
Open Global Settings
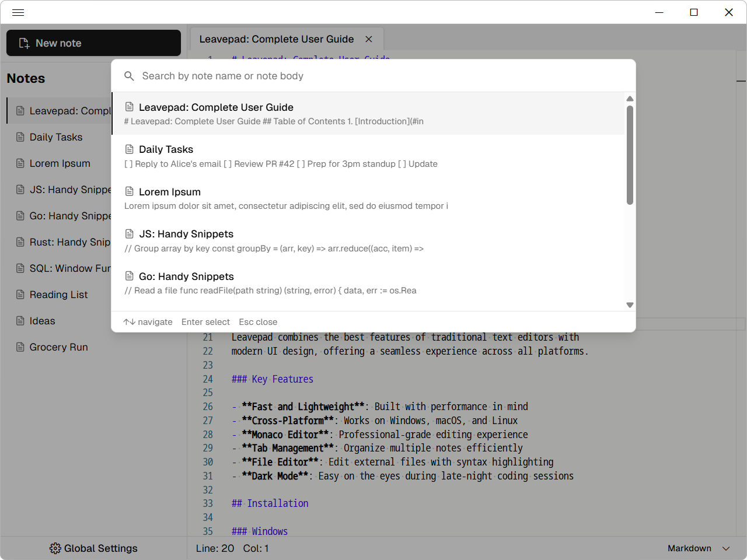(93, 548)
